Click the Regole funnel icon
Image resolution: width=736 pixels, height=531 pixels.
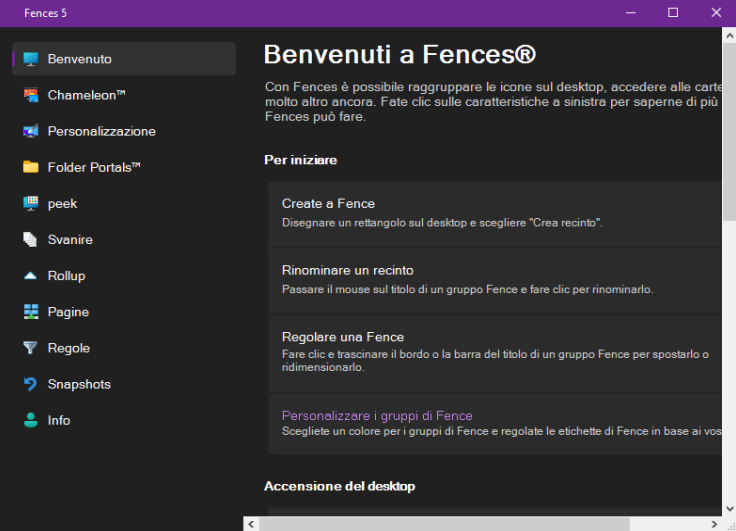click(x=31, y=348)
